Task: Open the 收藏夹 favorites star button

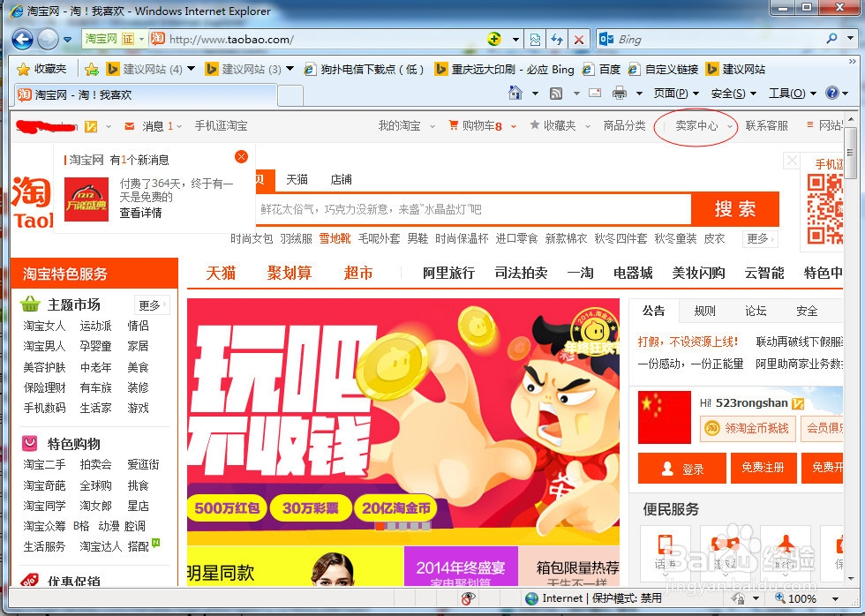Action: click(42, 69)
